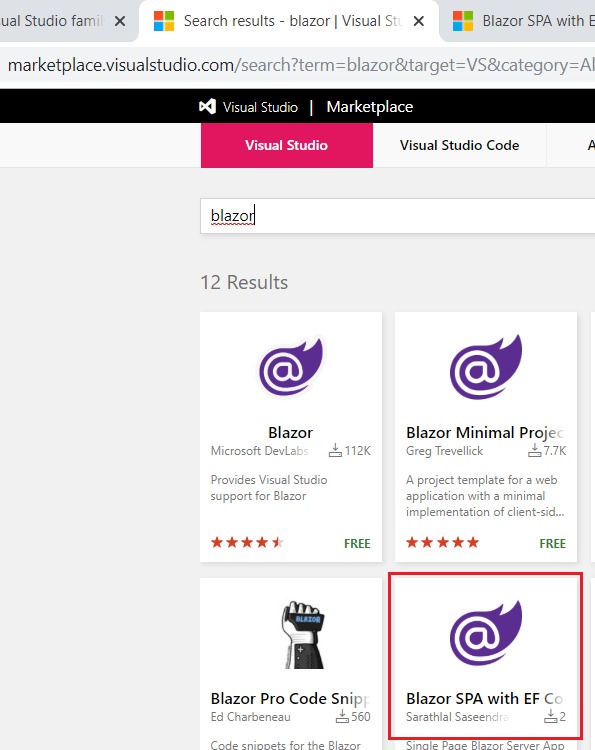Switch to the Visual Studio Code tab
Viewport: 595px width, 750px height.
click(459, 145)
